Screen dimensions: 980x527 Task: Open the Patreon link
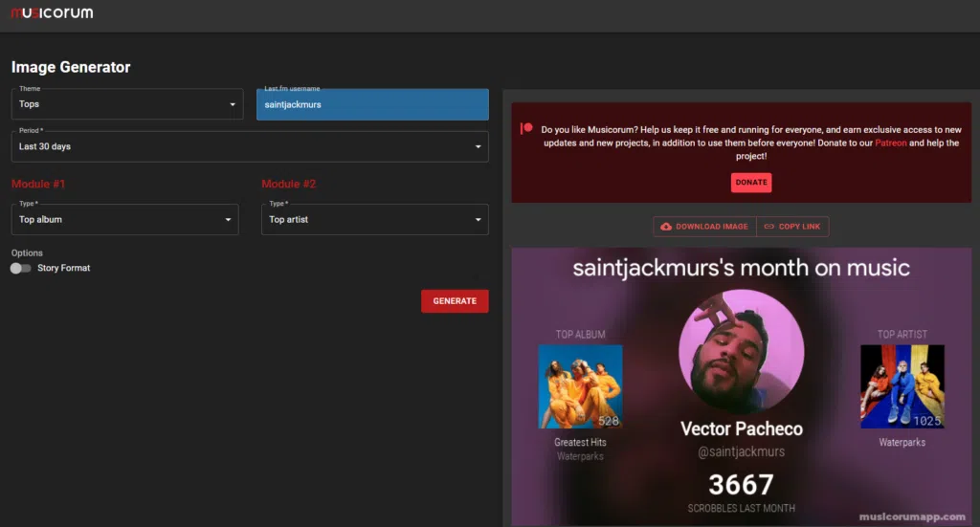[x=891, y=143]
